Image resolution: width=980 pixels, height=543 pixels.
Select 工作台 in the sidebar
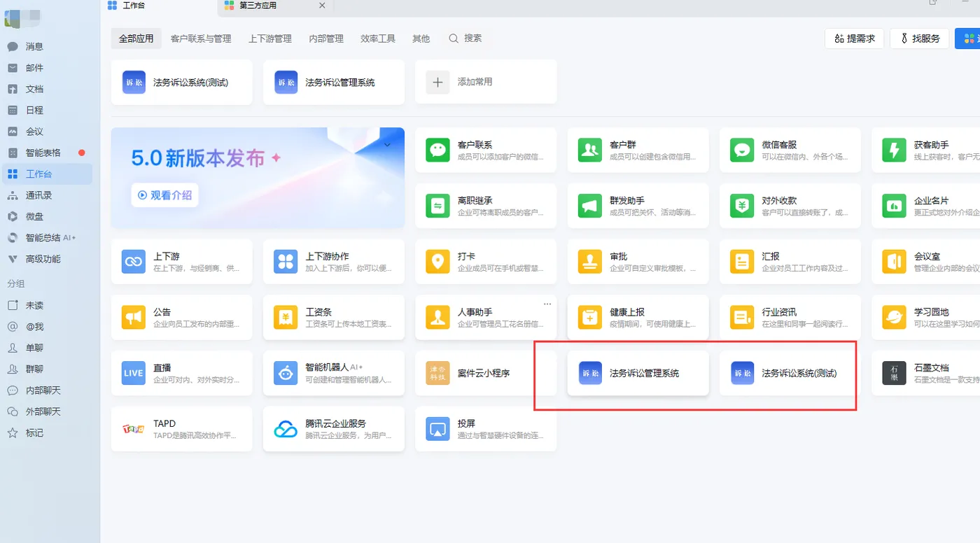click(46, 174)
